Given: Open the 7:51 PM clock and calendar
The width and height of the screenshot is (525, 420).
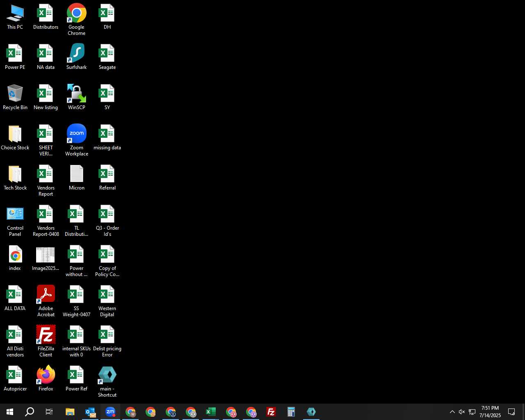Looking at the screenshot, I should [x=490, y=412].
